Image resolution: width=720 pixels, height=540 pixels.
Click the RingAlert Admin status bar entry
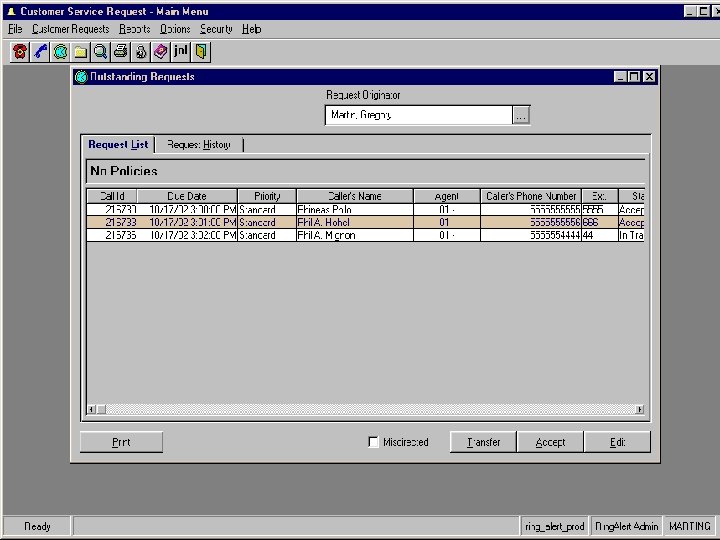(x=626, y=526)
